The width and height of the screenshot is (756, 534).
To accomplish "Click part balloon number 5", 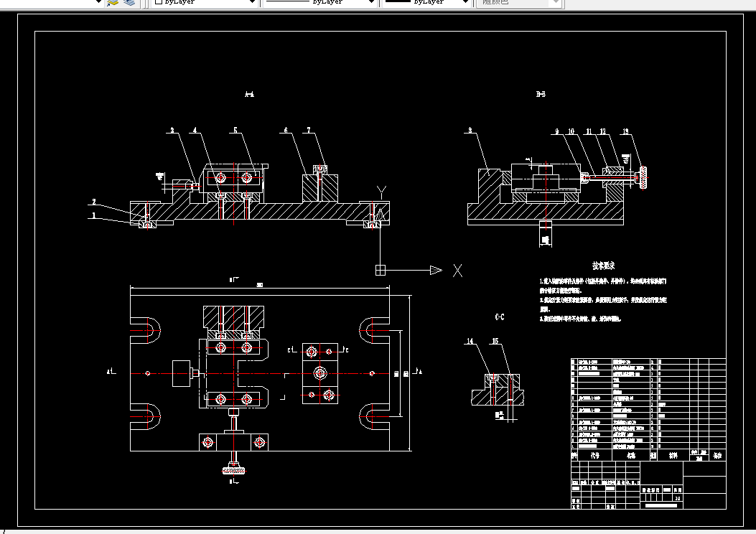I will (235, 130).
